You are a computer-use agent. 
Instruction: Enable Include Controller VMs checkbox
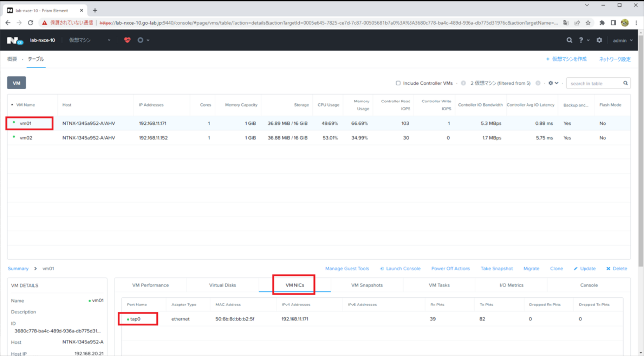pos(398,83)
